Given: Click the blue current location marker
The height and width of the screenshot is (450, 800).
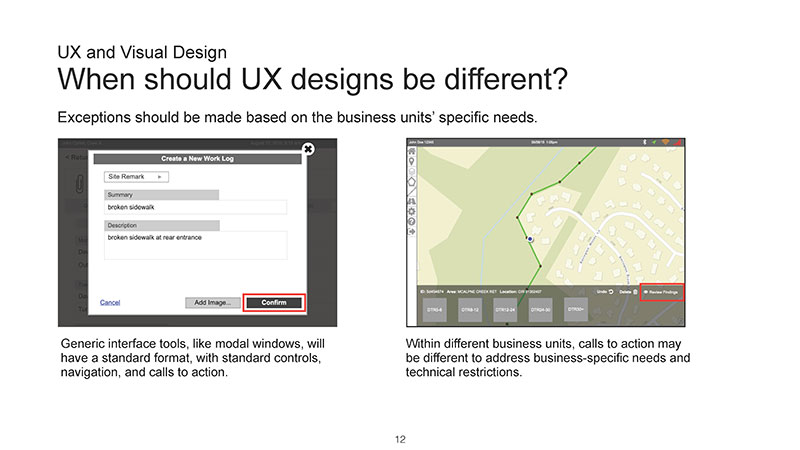Looking at the screenshot, I should coord(530,240).
